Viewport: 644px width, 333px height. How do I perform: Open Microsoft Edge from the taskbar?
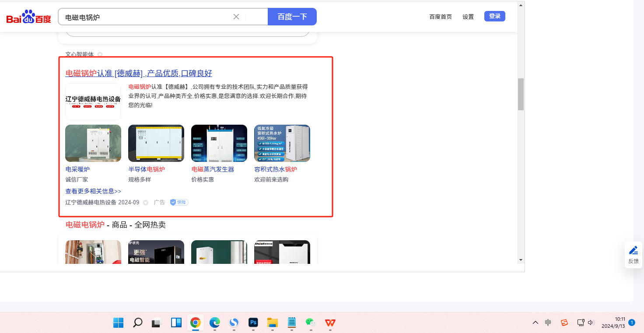pyautogui.click(x=214, y=323)
